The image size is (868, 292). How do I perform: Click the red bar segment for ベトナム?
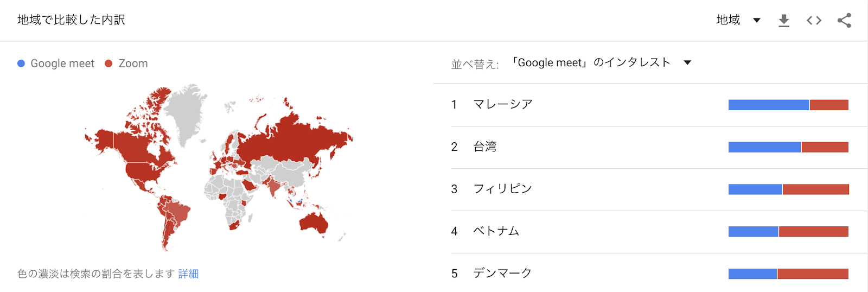point(813,232)
